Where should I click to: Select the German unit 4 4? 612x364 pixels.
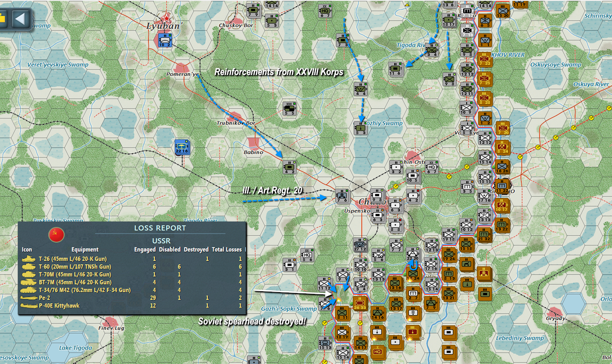coord(360,89)
